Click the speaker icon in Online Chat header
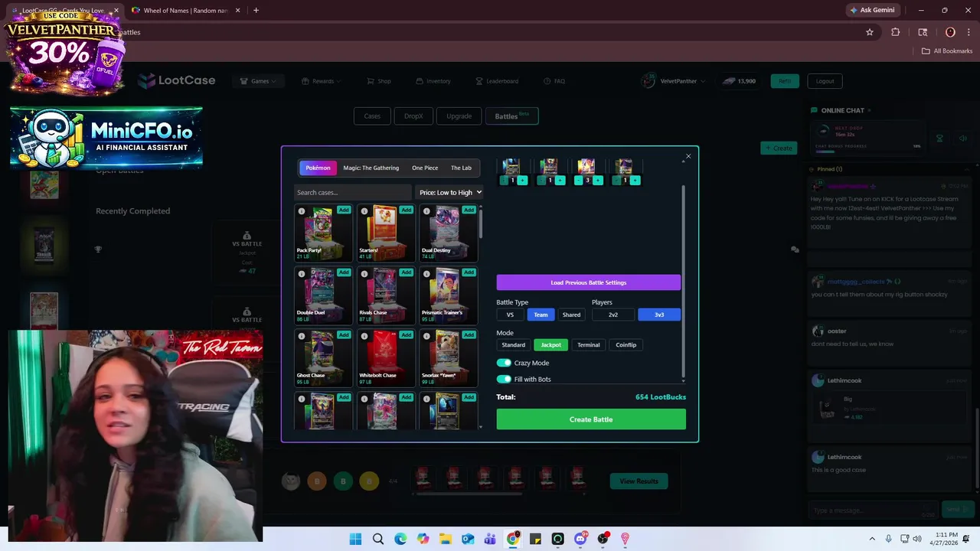980x551 pixels. coord(963,139)
